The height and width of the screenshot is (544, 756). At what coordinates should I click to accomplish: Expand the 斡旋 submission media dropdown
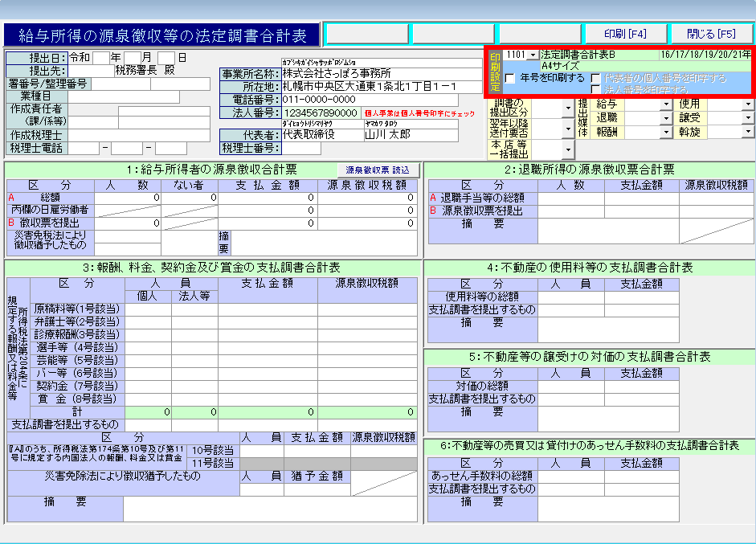[x=748, y=132]
